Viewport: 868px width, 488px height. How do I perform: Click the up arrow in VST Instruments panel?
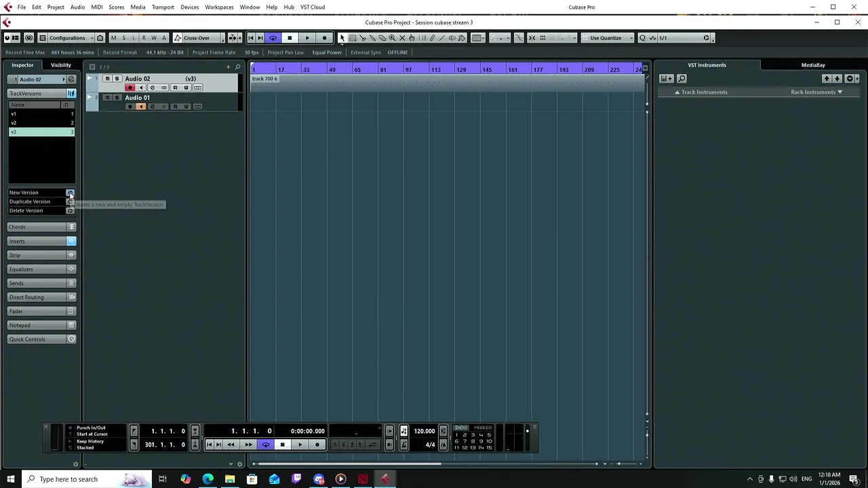(827, 79)
